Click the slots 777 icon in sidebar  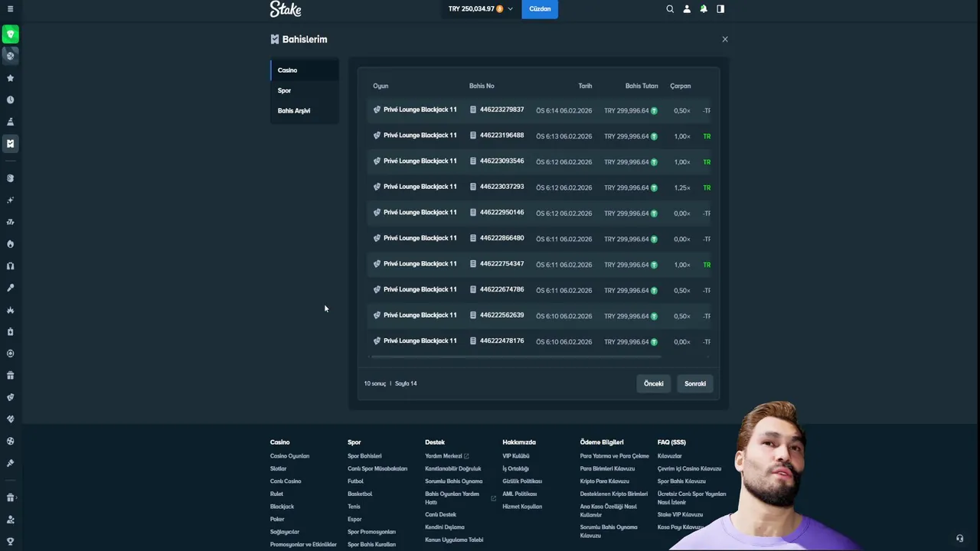[x=10, y=223]
